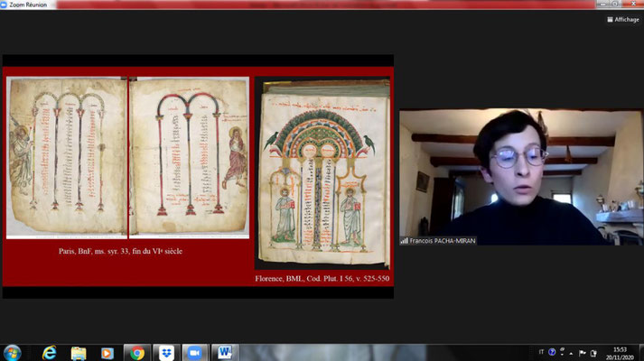Launch the media player taskbar icon
The width and height of the screenshot is (644, 361).
point(107,353)
